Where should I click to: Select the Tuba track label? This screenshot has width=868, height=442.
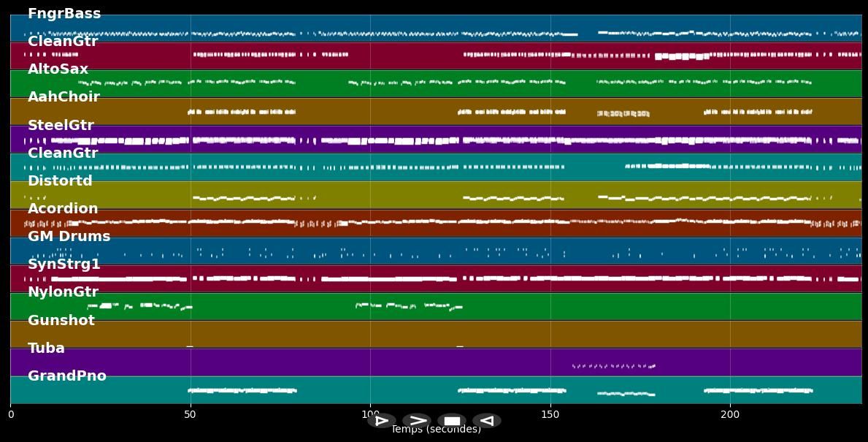click(46, 348)
